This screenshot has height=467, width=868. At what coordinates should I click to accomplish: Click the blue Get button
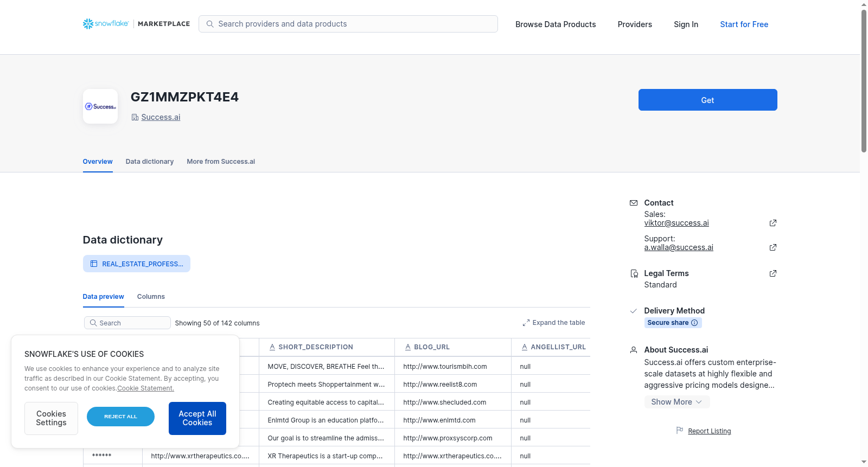click(x=707, y=100)
